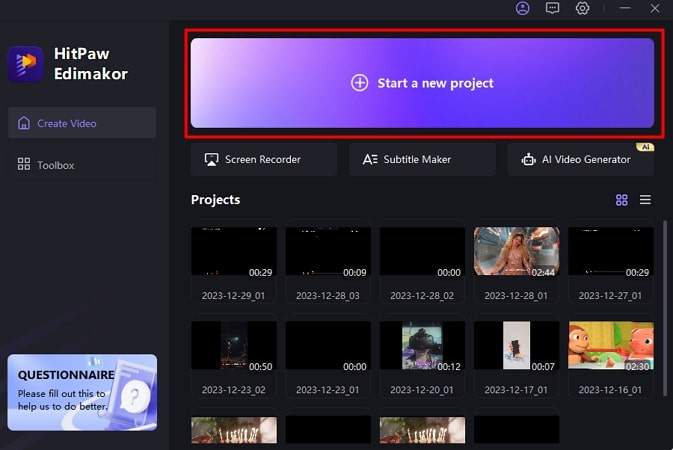Open the feedback message icon

pos(552,8)
